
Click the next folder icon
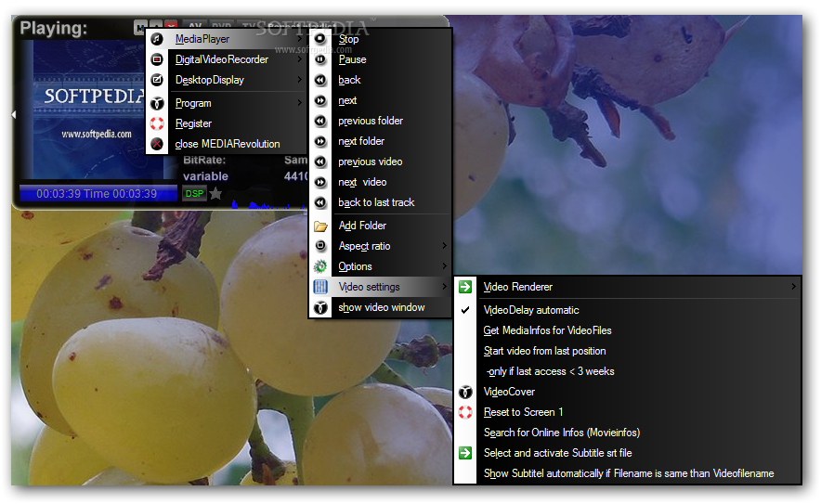coord(319,141)
